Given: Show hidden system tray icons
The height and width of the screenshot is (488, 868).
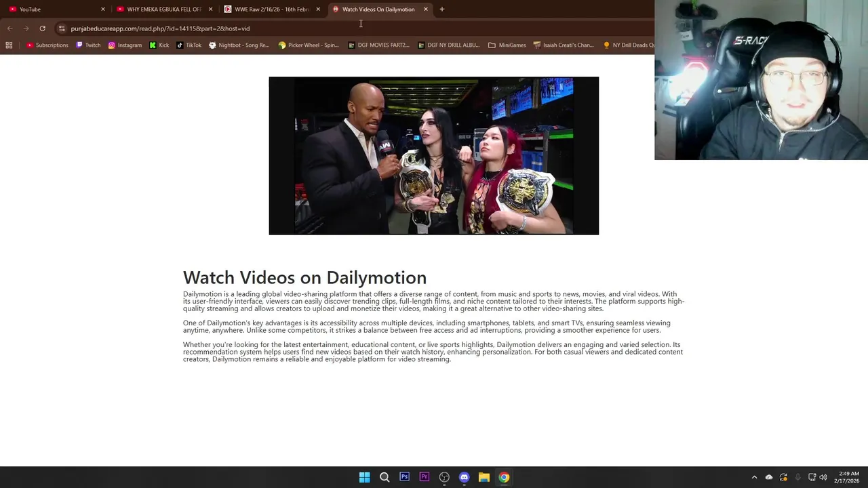Looking at the screenshot, I should click(x=754, y=477).
